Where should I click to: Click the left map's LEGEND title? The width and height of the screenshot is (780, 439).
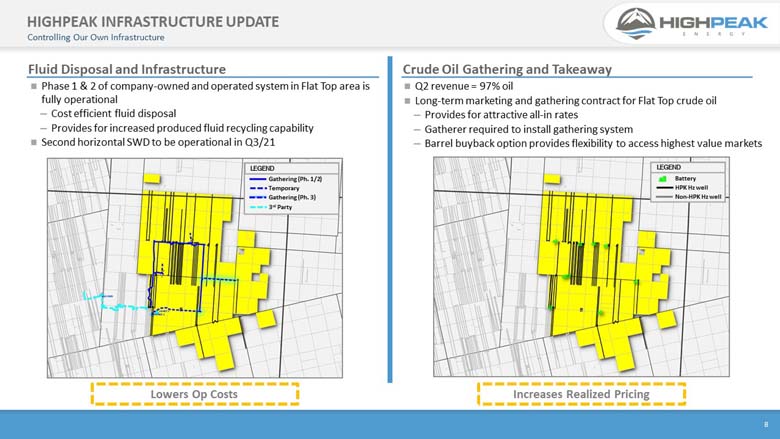point(262,169)
